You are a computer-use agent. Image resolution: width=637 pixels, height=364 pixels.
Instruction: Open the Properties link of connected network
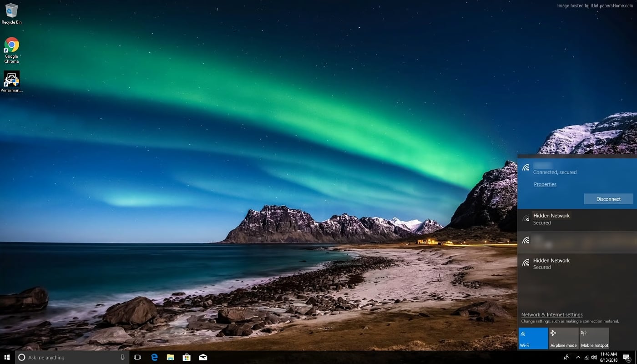tap(545, 184)
